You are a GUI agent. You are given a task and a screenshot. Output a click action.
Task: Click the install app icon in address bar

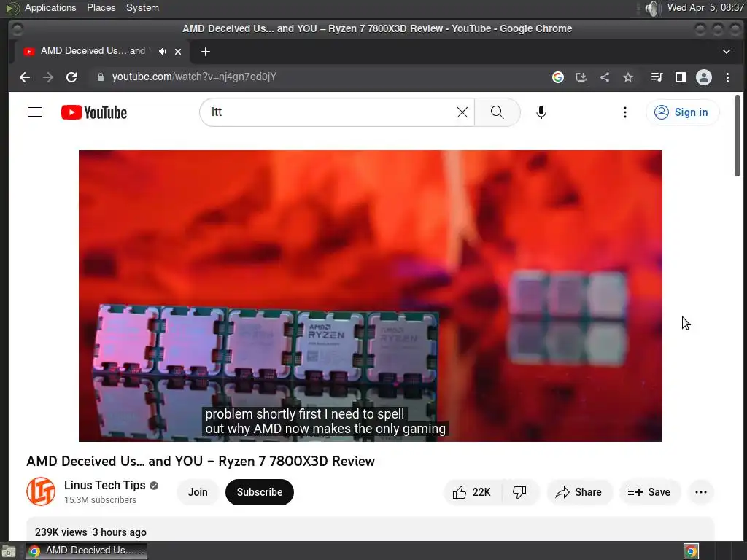click(x=581, y=77)
